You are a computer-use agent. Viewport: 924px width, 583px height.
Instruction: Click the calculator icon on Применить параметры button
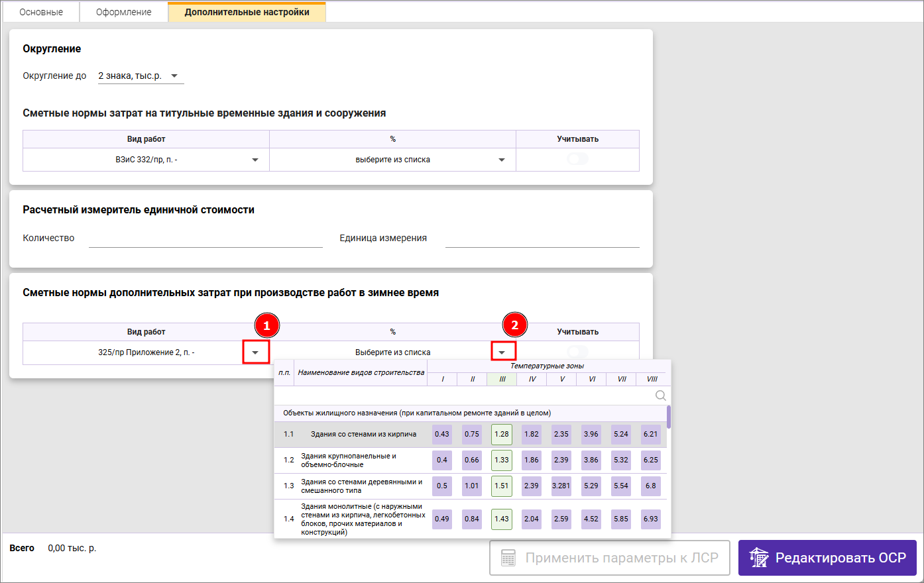[x=508, y=558]
